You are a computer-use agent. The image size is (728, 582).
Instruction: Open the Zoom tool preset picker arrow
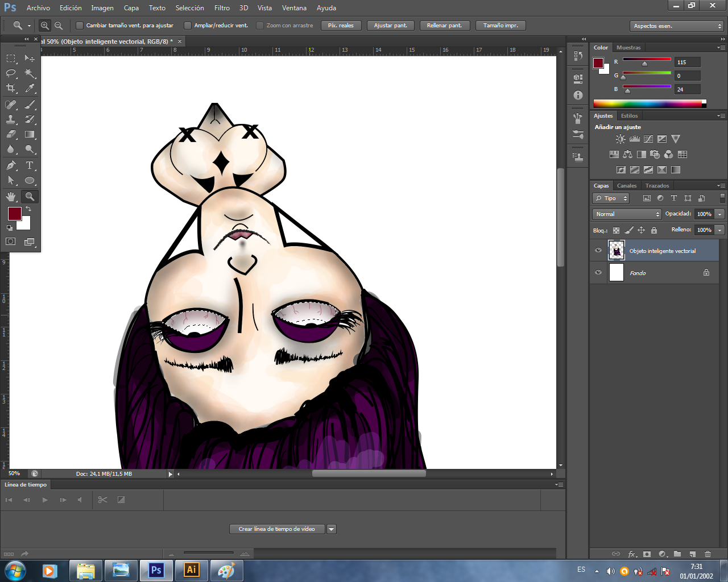29,26
